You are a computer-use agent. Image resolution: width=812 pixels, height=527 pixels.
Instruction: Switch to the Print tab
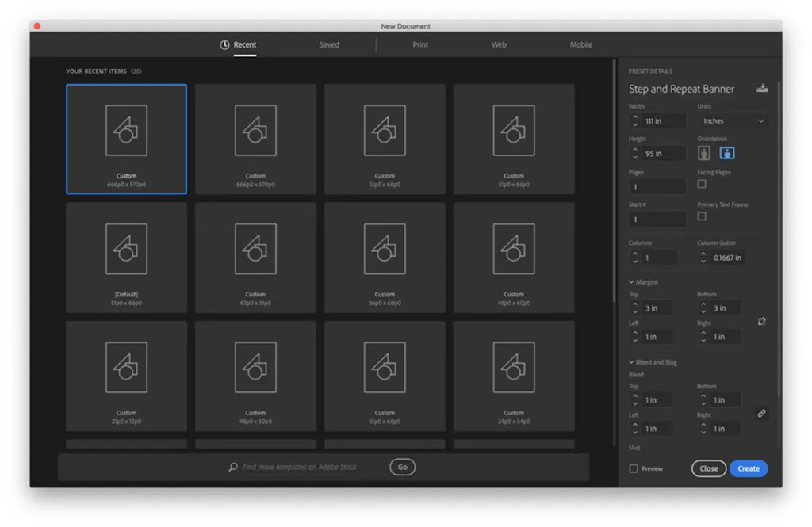pyautogui.click(x=420, y=45)
